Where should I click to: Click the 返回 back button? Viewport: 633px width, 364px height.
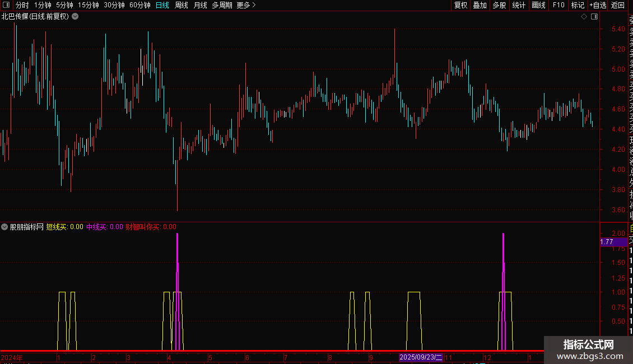tap(618, 5)
